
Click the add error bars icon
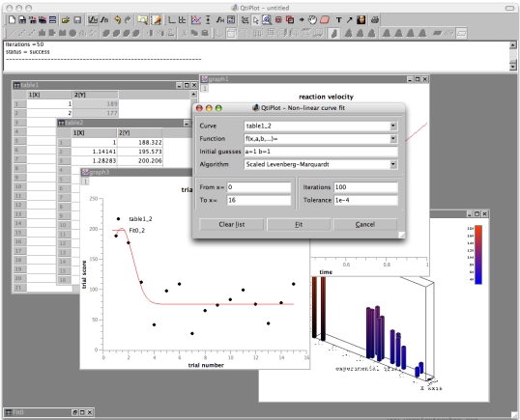click(x=208, y=20)
